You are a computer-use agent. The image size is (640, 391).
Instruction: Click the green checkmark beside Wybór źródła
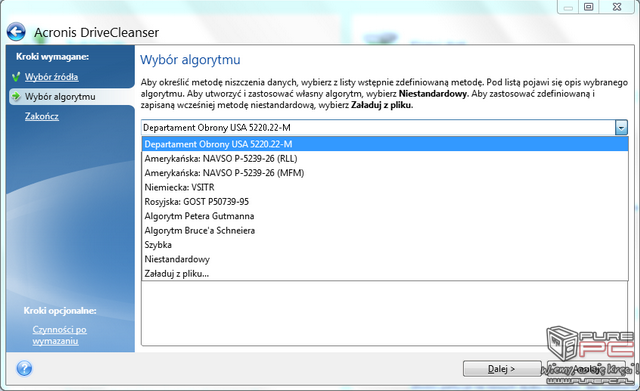coord(16,76)
